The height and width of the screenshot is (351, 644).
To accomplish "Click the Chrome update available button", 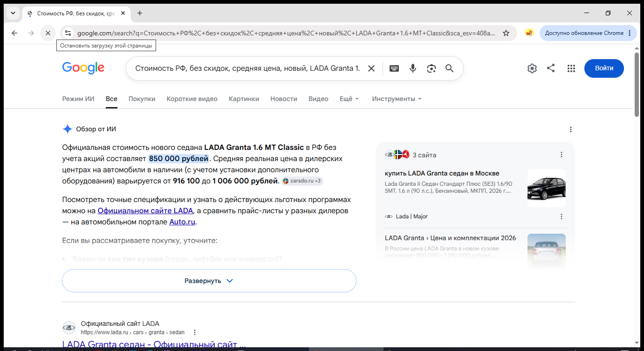I will click(x=589, y=33).
